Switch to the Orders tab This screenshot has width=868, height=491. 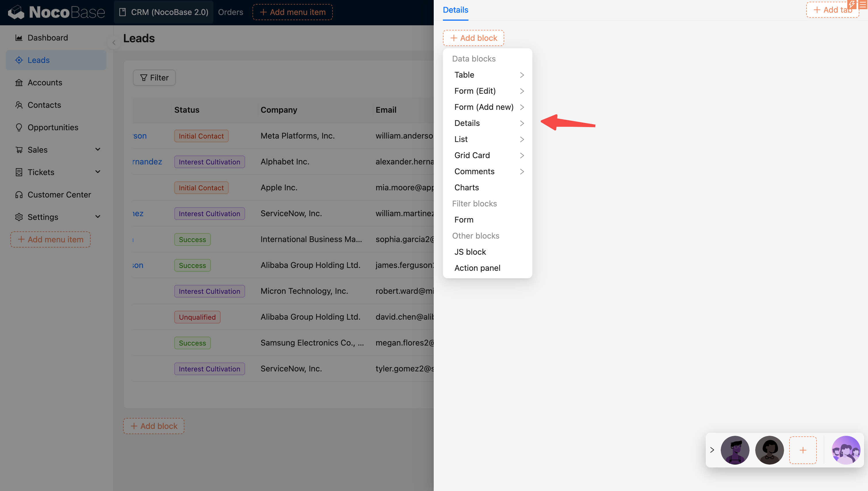point(230,12)
